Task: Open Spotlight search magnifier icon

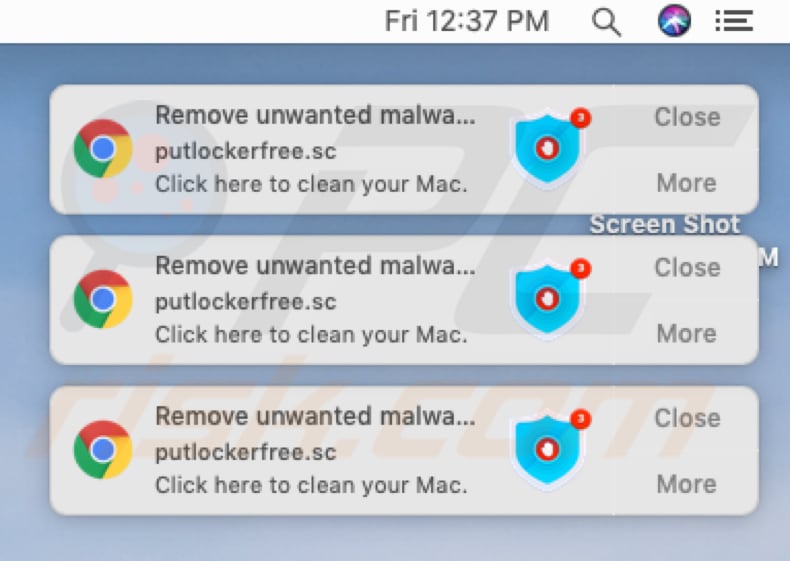Action: point(606,22)
